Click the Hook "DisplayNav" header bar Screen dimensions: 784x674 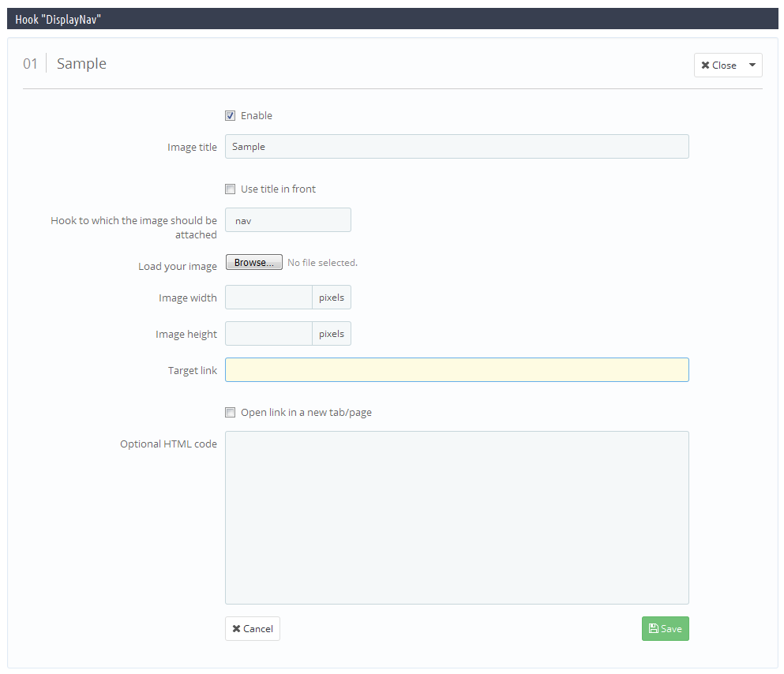click(392, 19)
